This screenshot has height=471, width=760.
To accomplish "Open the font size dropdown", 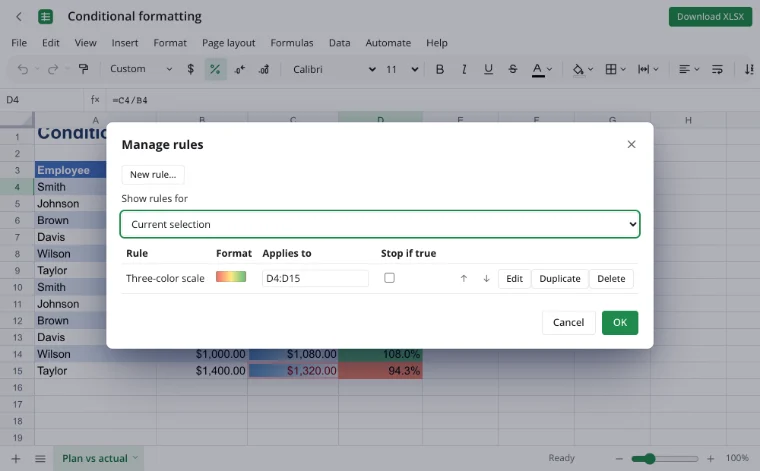I will [x=402, y=69].
